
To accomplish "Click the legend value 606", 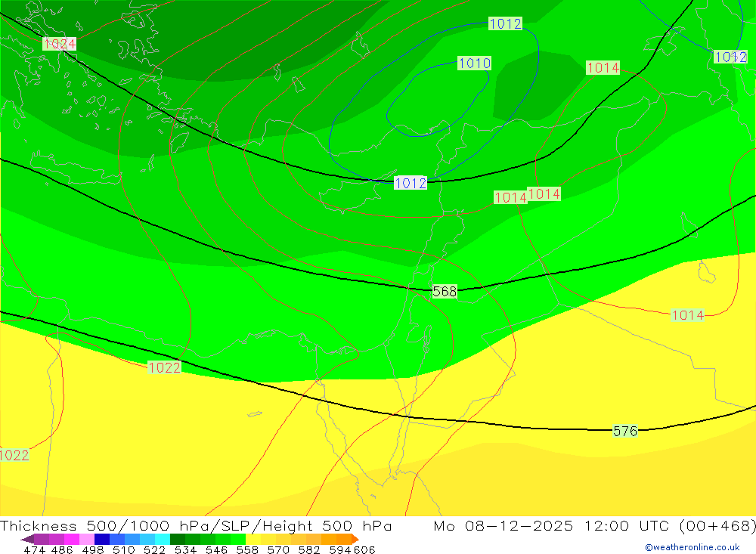I will (x=364, y=549).
